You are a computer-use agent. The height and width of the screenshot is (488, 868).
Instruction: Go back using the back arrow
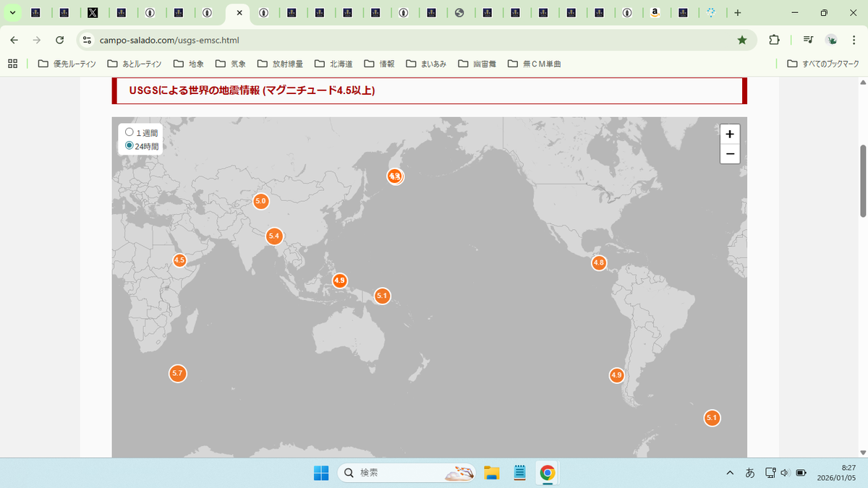(x=14, y=40)
